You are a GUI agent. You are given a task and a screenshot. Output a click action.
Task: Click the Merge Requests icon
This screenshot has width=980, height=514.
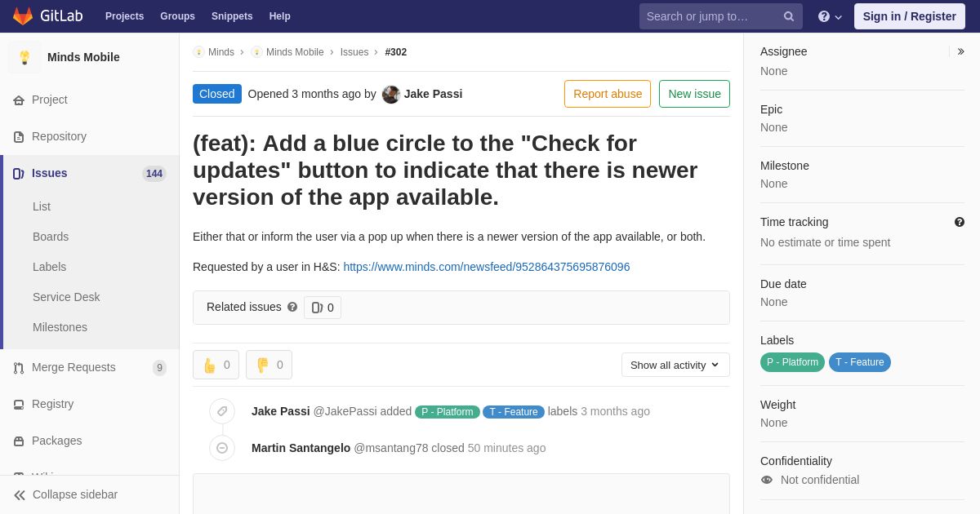19,368
